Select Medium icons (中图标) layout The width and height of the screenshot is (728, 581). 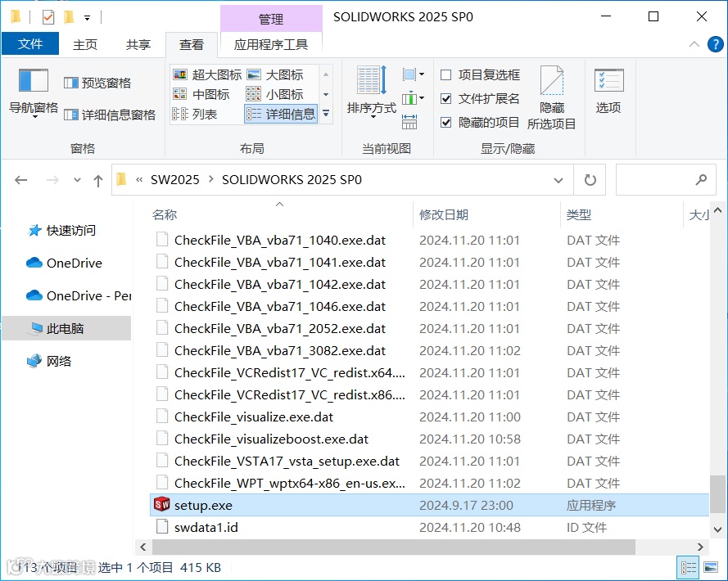coord(201,94)
